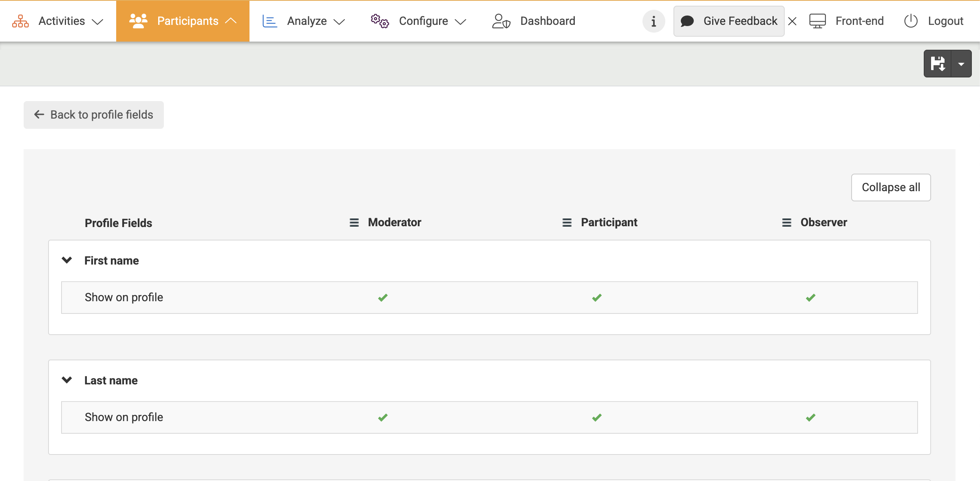This screenshot has width=980, height=481.
Task: Click the Participant column menu icon
Action: (567, 223)
